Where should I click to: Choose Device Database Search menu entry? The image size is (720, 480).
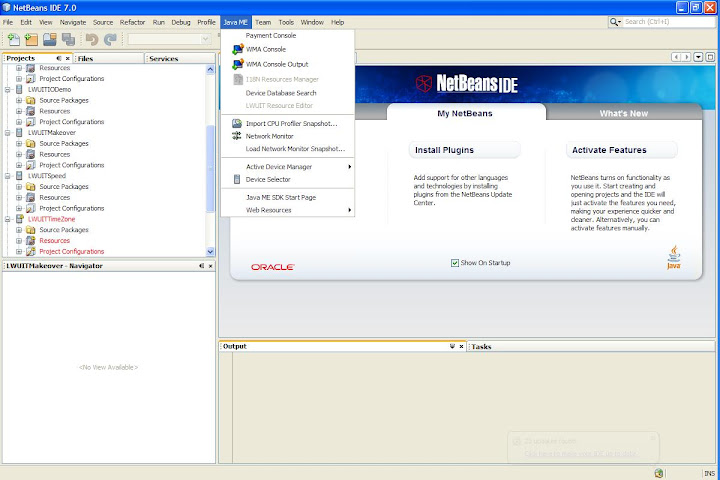click(x=287, y=93)
